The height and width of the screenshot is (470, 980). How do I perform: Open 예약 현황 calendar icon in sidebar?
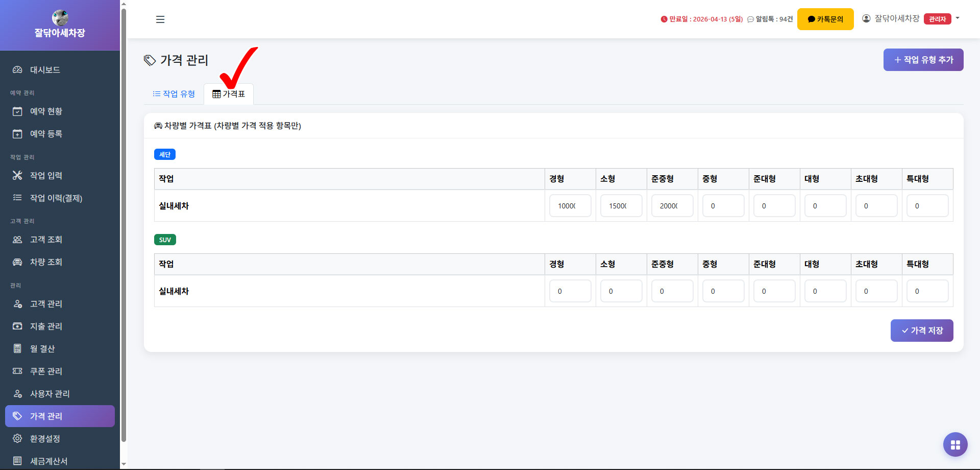17,111
